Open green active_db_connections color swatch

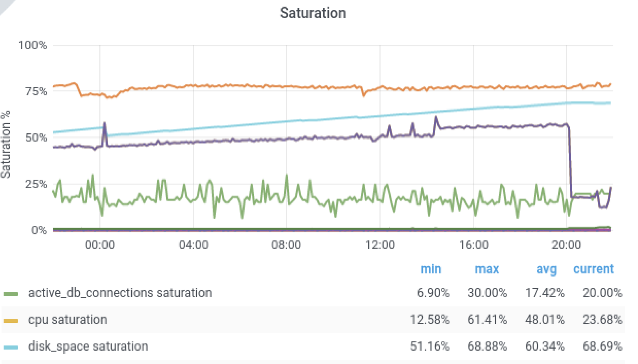point(11,294)
